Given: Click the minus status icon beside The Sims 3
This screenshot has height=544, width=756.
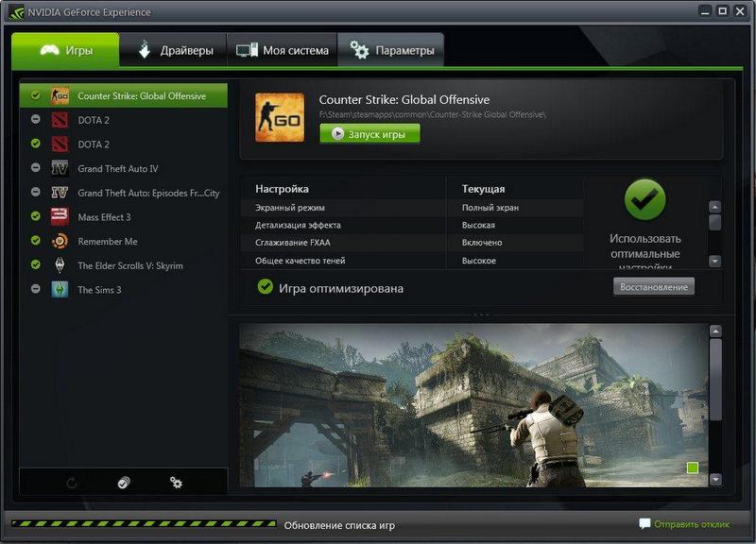Looking at the screenshot, I should tap(36, 289).
